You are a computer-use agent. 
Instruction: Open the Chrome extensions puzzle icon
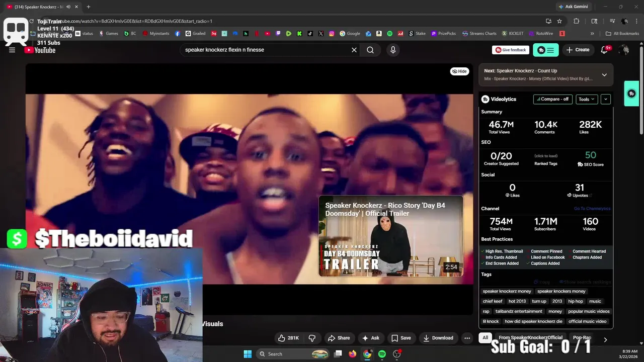click(x=577, y=21)
